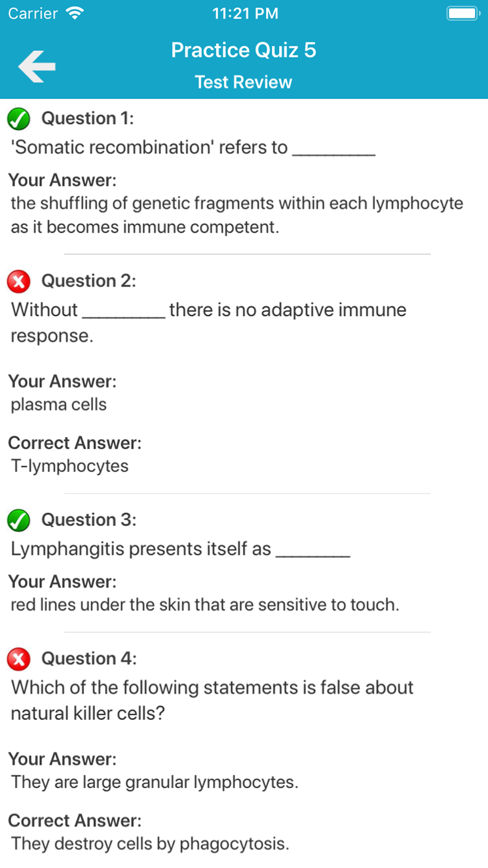Image resolution: width=488 pixels, height=868 pixels.
Task: Tap the 'They are large granular lymphocytes' answer
Action: click(154, 782)
